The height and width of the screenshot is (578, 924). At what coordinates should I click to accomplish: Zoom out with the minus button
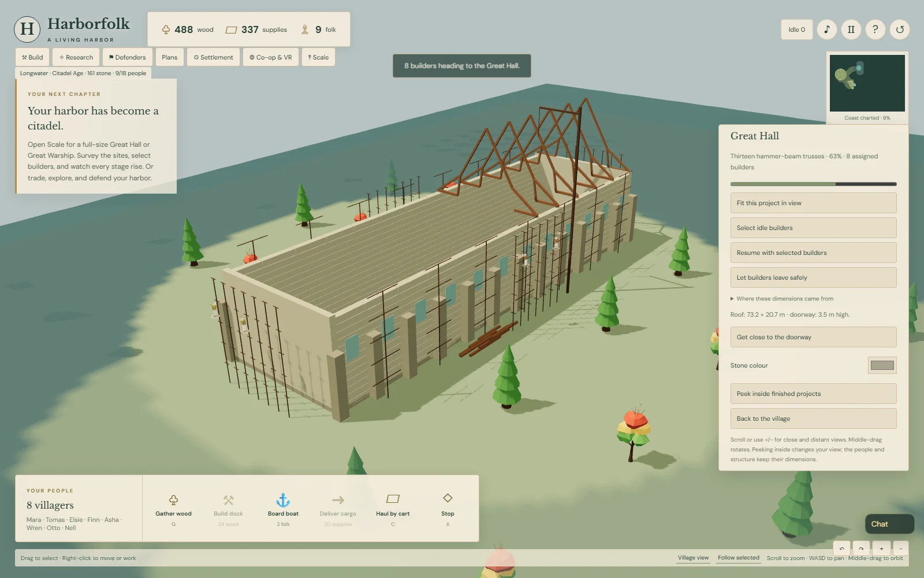tap(901, 549)
